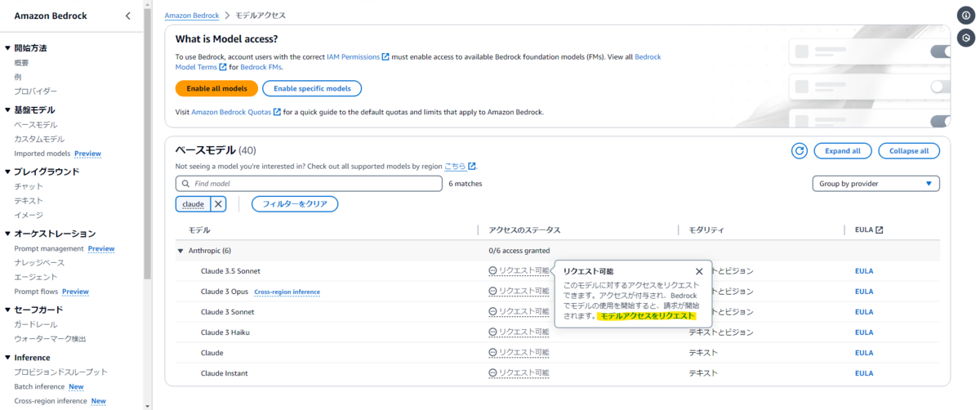
Task: Open the Bedrock FMs link
Action: point(261,67)
